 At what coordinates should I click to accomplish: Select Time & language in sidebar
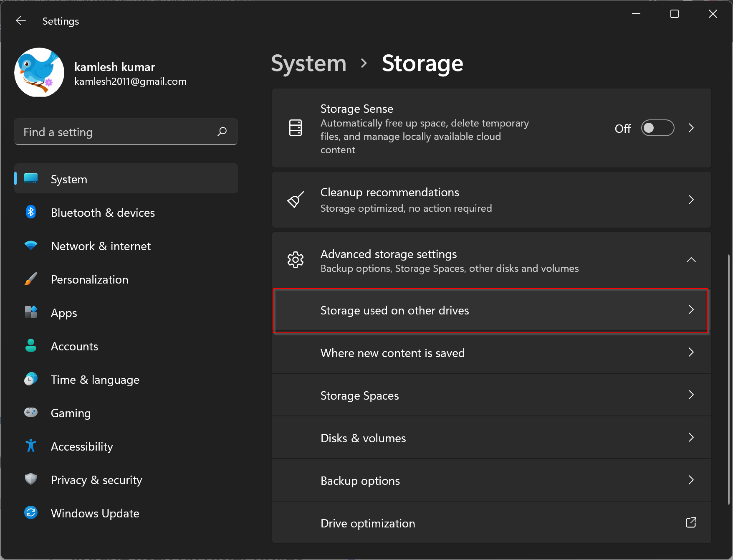coord(95,380)
